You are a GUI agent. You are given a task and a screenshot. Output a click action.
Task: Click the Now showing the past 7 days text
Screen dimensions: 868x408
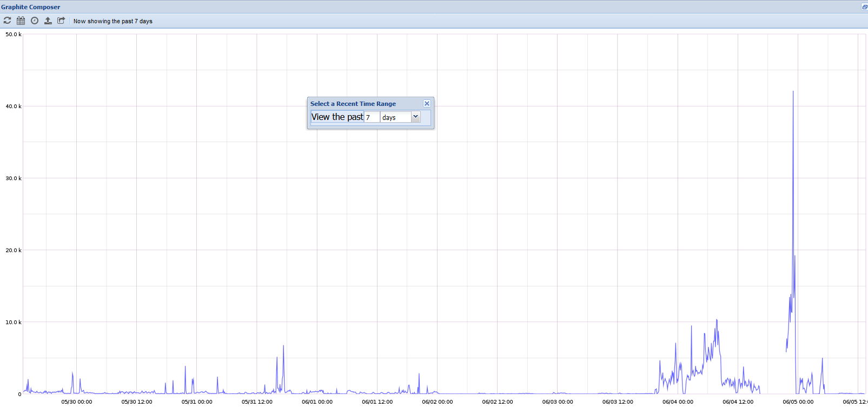point(113,21)
